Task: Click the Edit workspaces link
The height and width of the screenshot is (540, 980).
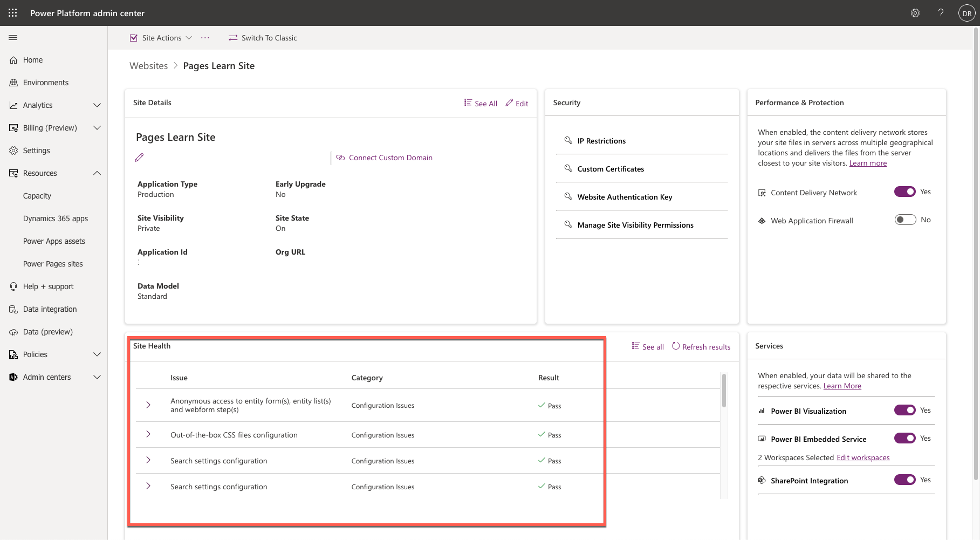Action: pyautogui.click(x=863, y=457)
